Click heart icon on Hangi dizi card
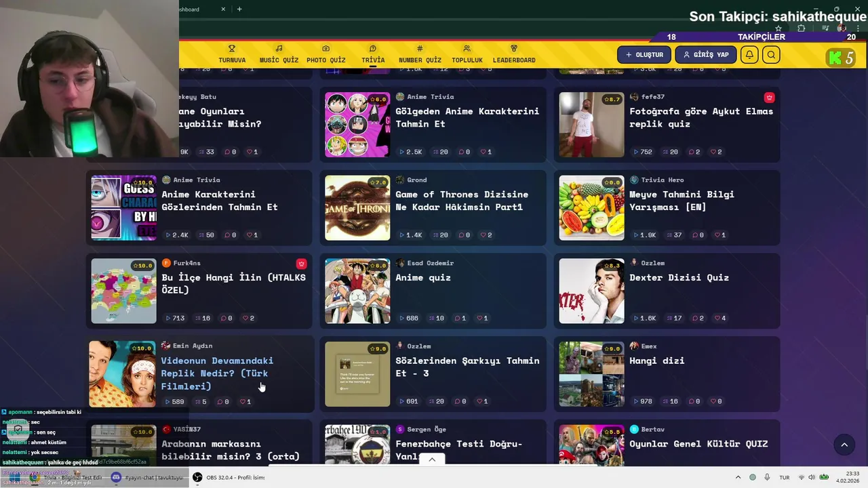Viewport: 868px width, 488px height. pyautogui.click(x=715, y=401)
